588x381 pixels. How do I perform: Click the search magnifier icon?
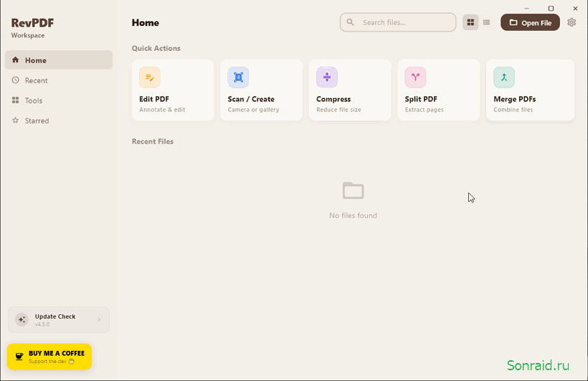(x=350, y=22)
